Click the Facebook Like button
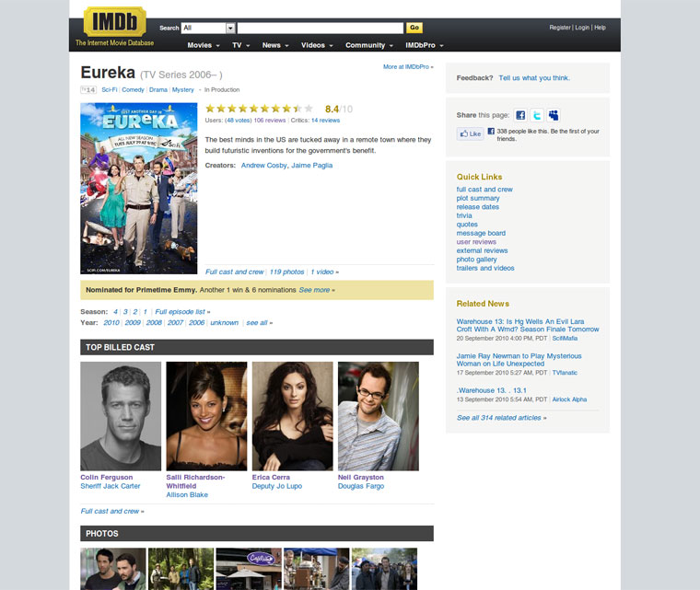The height and width of the screenshot is (590, 700). click(x=471, y=133)
